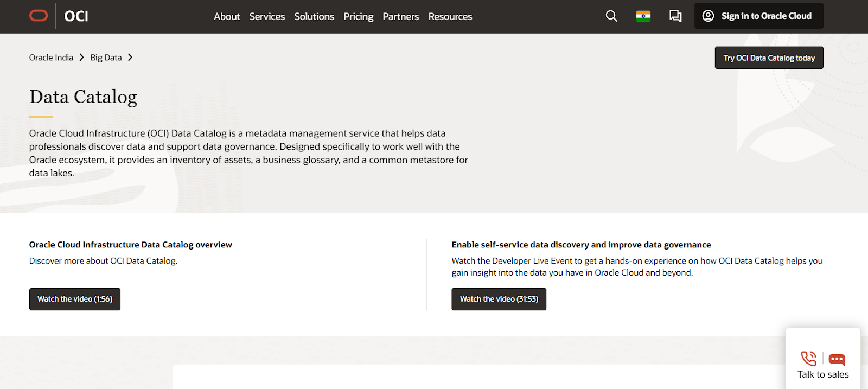Viewport: 868px width, 389px height.
Task: Click 'Discover more about OCI Data Catalog' text
Action: (103, 261)
